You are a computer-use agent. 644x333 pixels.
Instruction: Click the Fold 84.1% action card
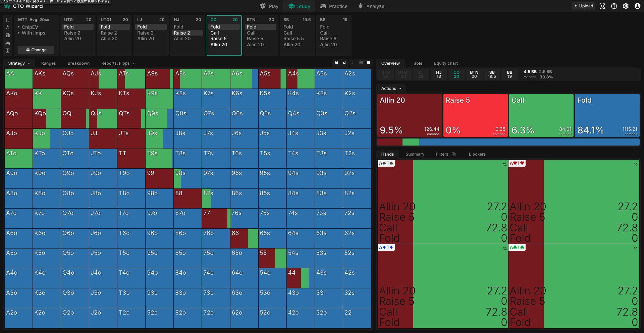607,116
